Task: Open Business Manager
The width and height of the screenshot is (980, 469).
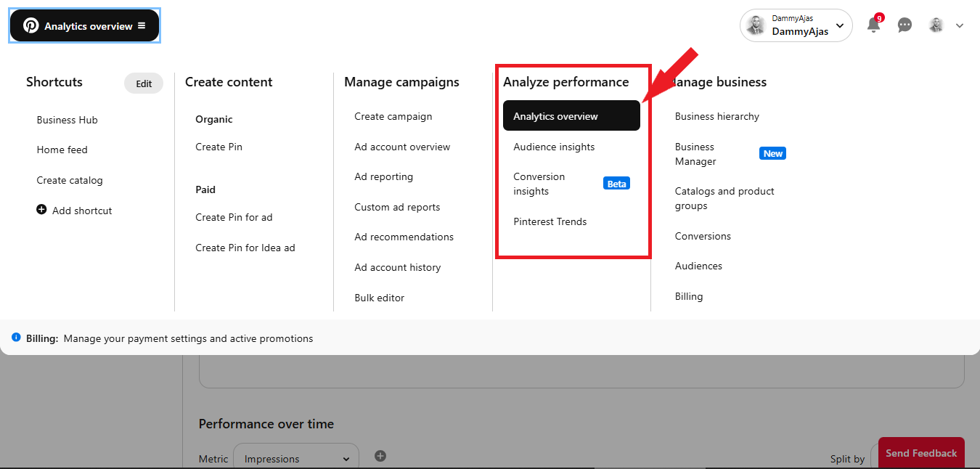Action: [695, 154]
